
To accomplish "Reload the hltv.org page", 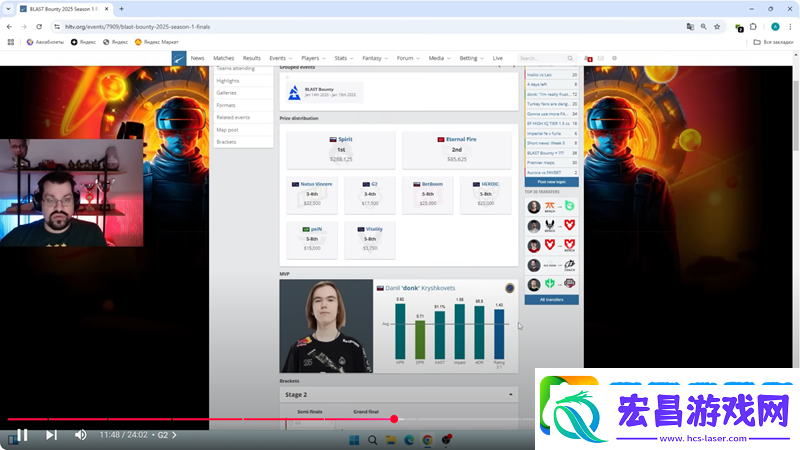I will pos(39,27).
